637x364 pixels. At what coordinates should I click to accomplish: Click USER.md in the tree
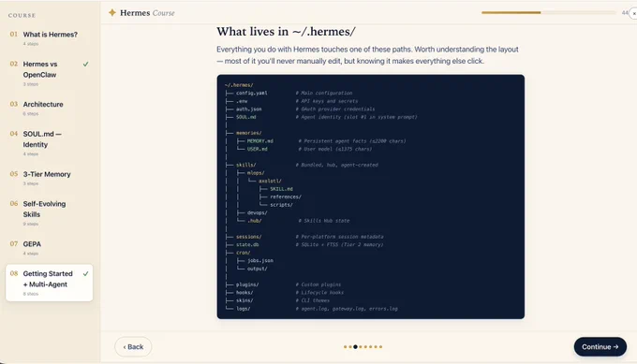tap(258, 149)
